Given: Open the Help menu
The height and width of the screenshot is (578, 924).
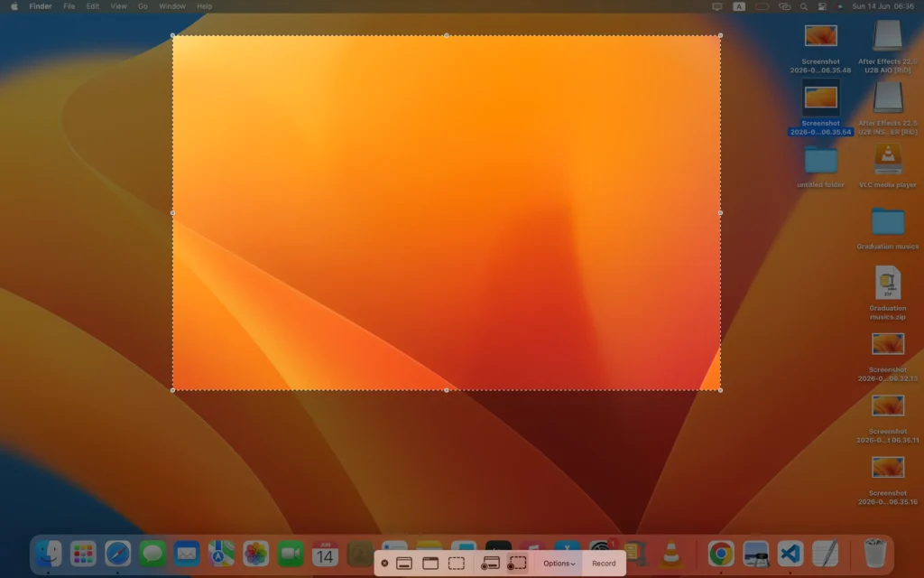Looking at the screenshot, I should [205, 6].
